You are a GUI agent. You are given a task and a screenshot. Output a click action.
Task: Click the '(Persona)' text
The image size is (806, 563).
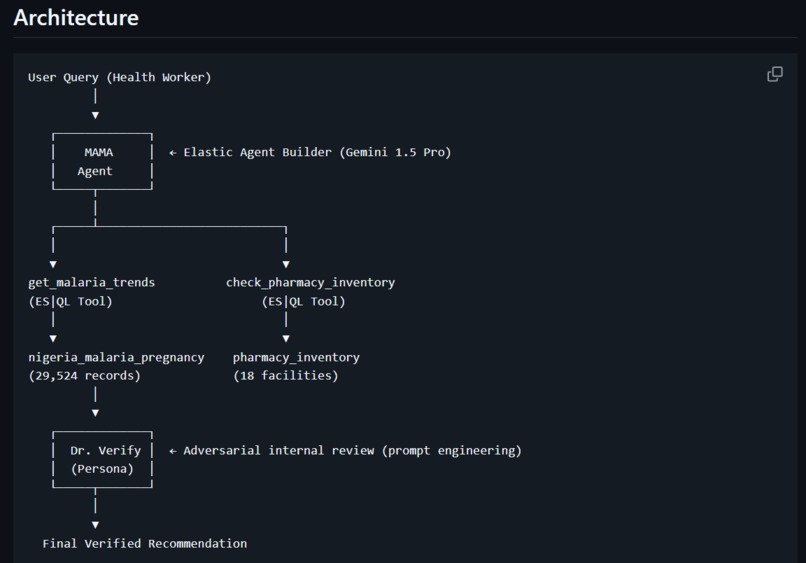[x=102, y=469]
